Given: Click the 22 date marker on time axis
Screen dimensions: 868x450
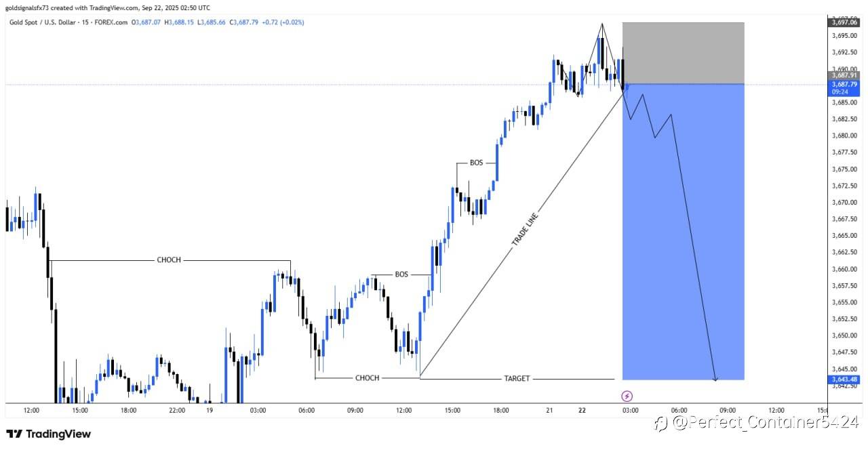Looking at the screenshot, I should [x=583, y=410].
